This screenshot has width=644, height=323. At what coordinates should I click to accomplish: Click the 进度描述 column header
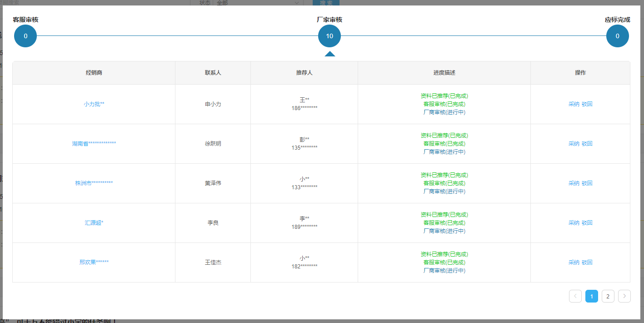point(444,73)
